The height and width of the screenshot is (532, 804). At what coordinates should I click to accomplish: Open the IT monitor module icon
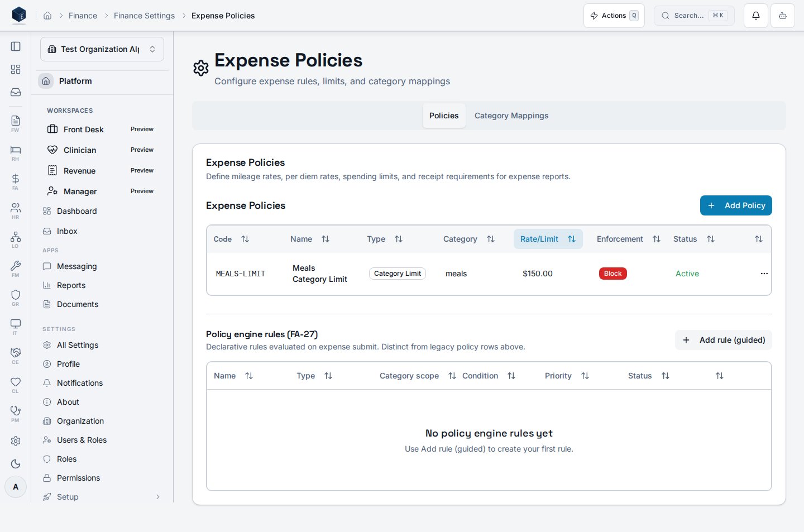point(16,327)
